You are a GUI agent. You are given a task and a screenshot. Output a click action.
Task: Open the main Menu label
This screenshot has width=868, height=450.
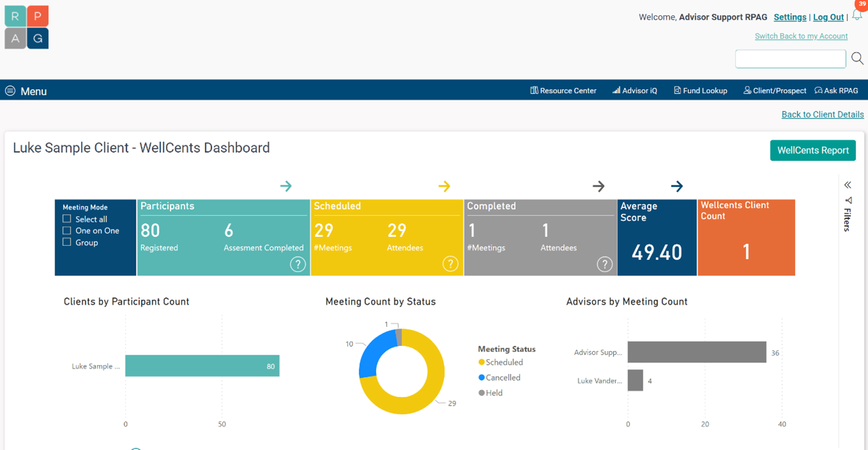34,92
